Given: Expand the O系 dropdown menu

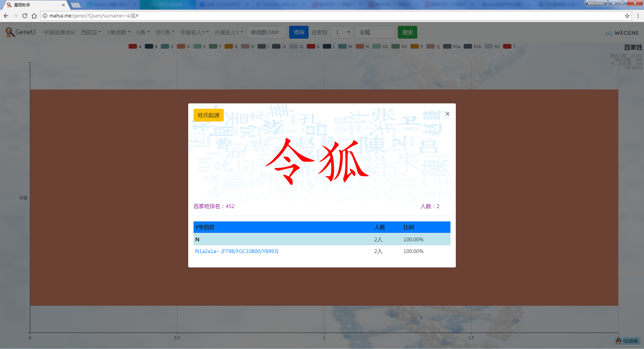Looking at the screenshot, I should [x=143, y=32].
